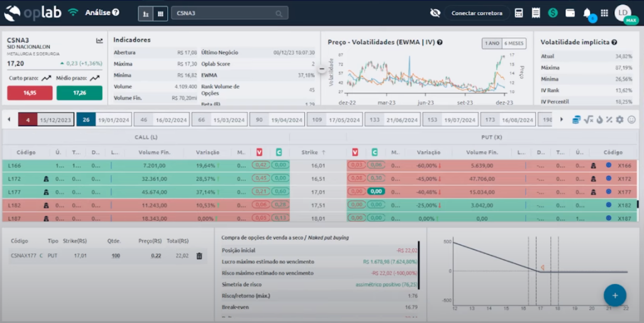Image resolution: width=644 pixels, height=323 pixels.
Task: Click the red 16,95 sell price button
Action: click(x=30, y=92)
